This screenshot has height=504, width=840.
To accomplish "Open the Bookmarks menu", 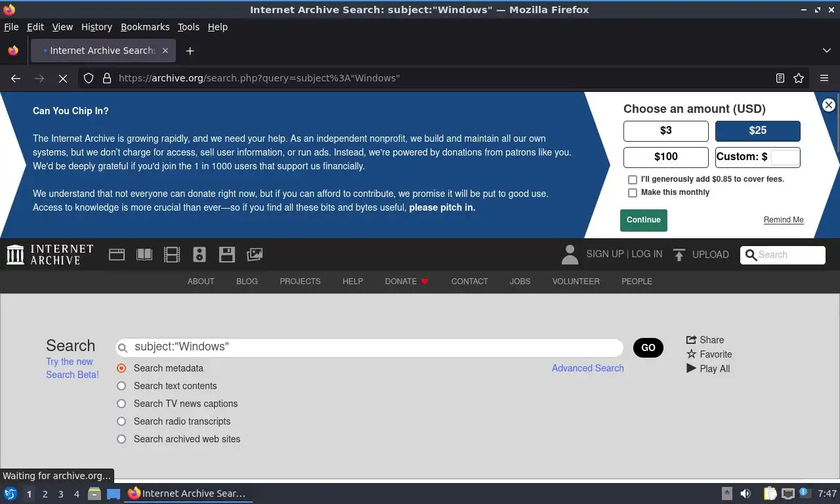I will tap(145, 27).
